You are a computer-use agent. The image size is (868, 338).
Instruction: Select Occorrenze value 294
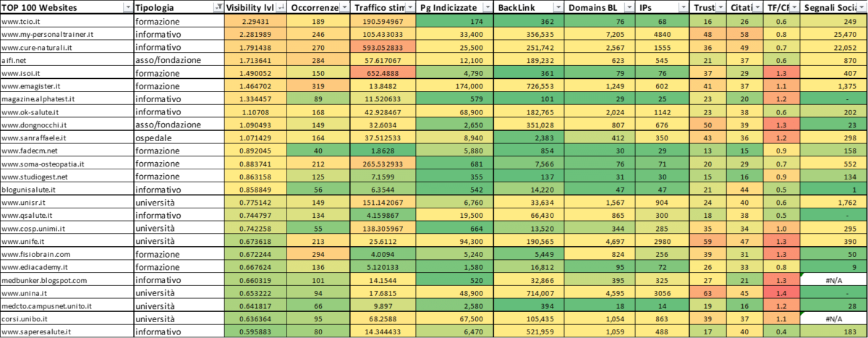(x=320, y=255)
